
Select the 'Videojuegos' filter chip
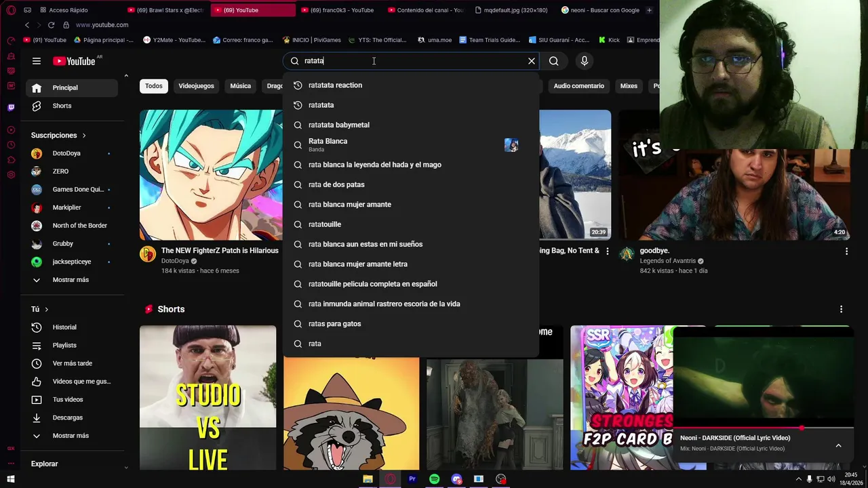(x=196, y=86)
